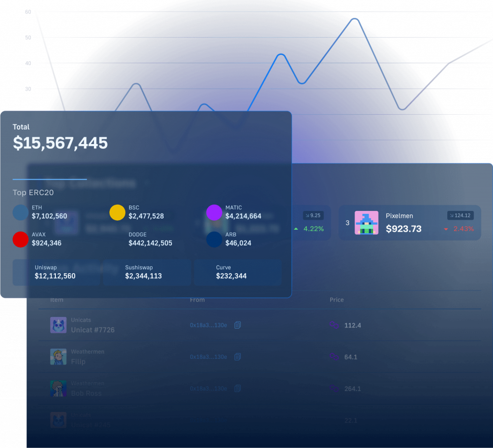Click the Polygon icon beside the 64.1 price
493x448 pixels.
click(334, 357)
